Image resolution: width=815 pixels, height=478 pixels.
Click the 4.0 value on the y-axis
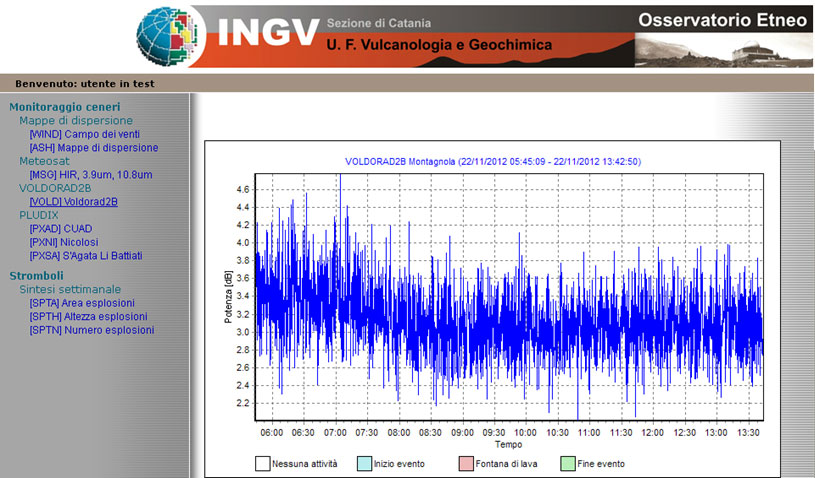(x=243, y=243)
